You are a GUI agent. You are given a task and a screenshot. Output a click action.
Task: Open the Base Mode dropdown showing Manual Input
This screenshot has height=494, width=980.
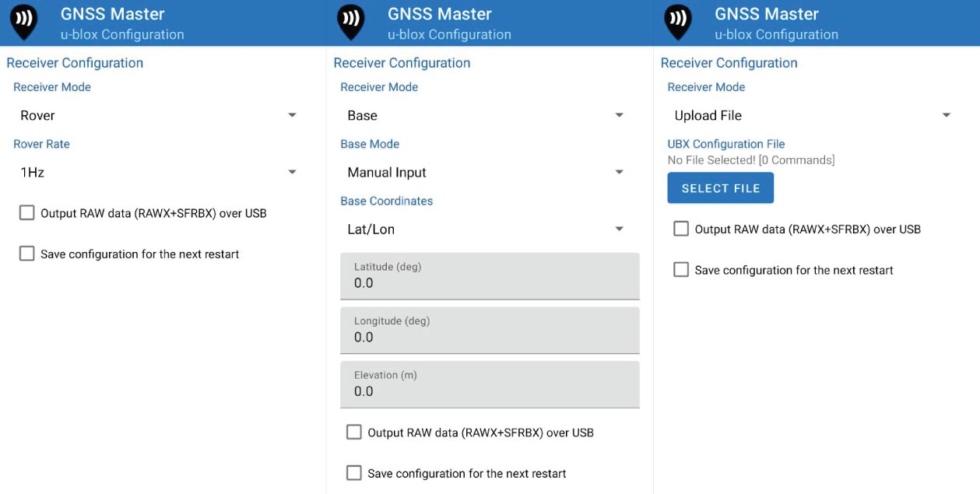tap(483, 172)
